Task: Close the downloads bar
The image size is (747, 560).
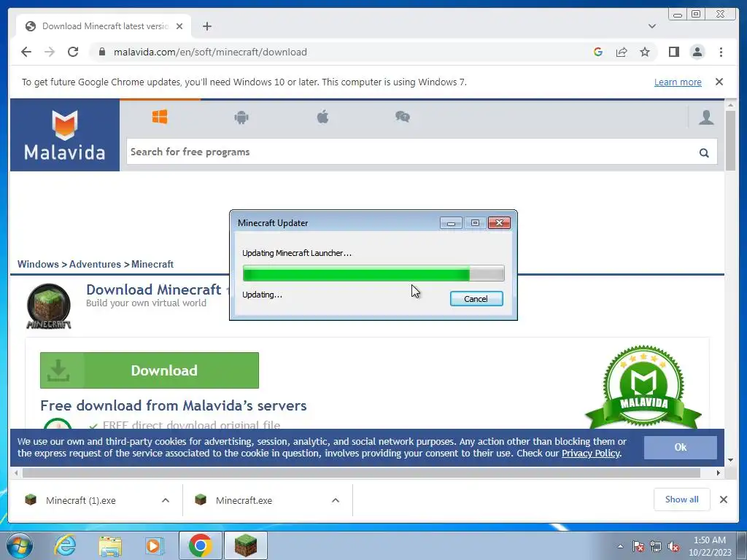Action: (x=723, y=499)
